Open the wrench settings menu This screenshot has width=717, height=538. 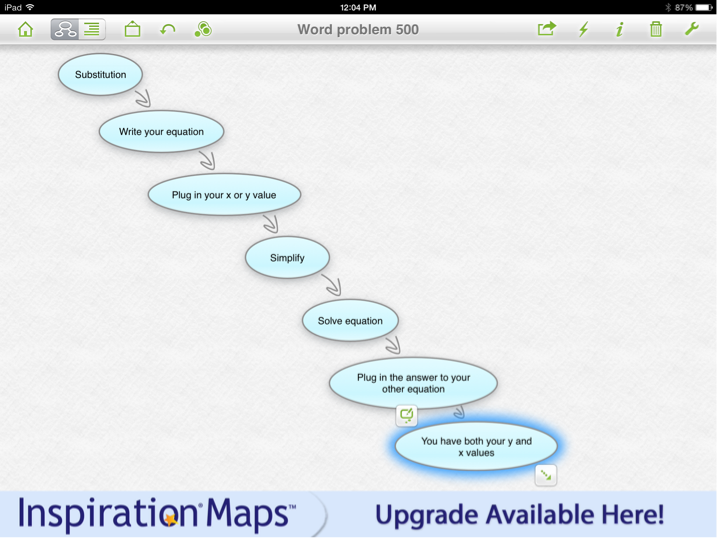691,29
